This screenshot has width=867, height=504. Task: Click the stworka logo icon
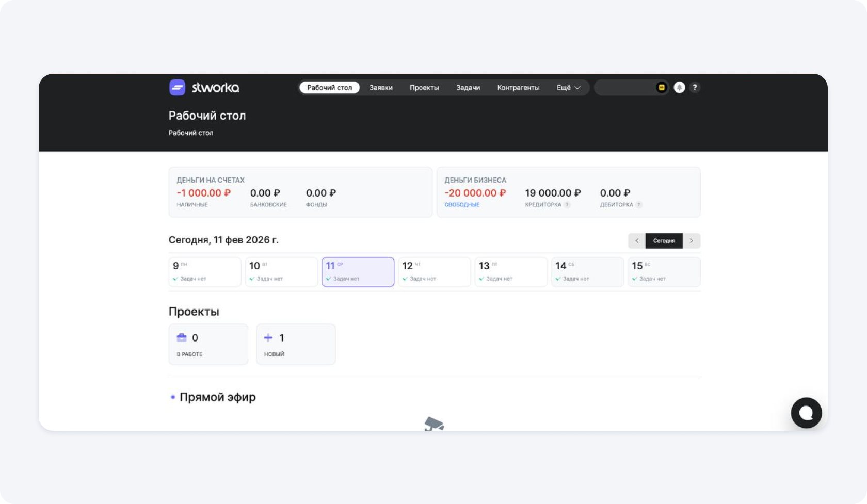click(x=177, y=88)
